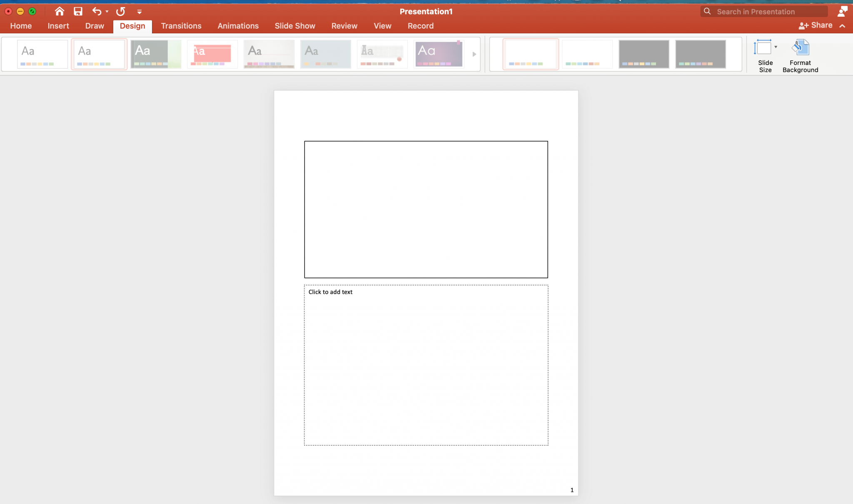This screenshot has width=853, height=504.
Task: Click the Save icon in quick access toolbar
Action: tap(77, 11)
